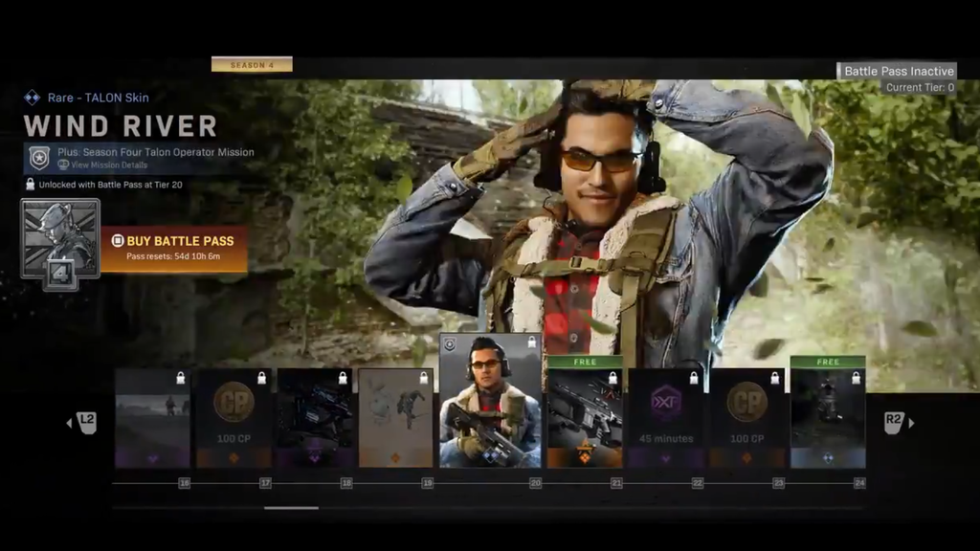980x551 pixels.
Task: Click Unlocked with Battle Pass at Tier 20 text
Action: pos(111,185)
